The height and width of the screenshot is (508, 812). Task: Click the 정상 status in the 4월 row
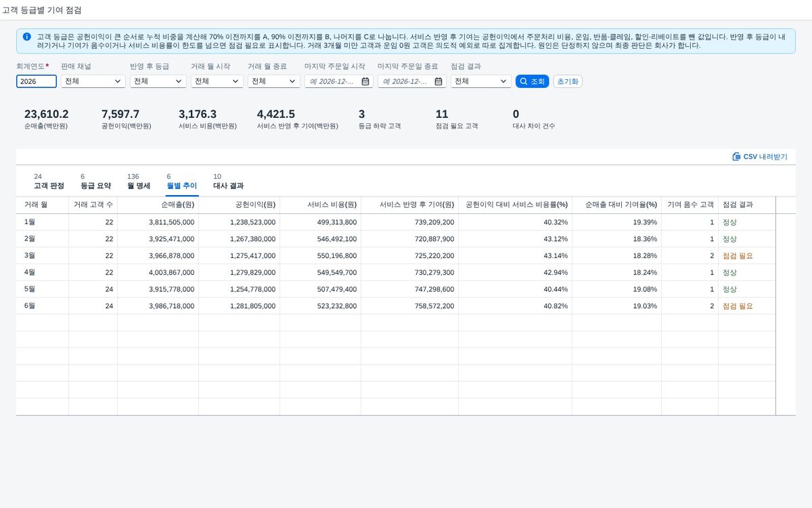(729, 272)
